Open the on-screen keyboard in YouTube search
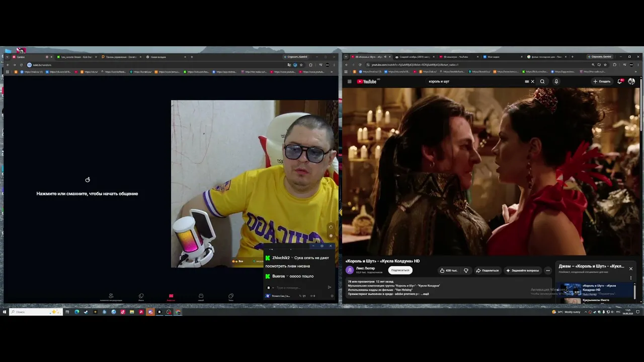 pos(527,81)
